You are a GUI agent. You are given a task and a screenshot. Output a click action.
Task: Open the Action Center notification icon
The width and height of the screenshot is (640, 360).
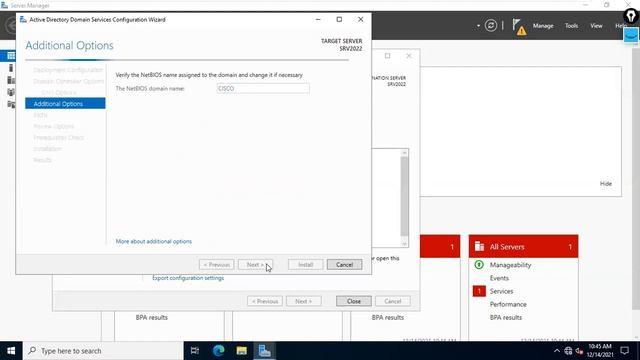624,351
